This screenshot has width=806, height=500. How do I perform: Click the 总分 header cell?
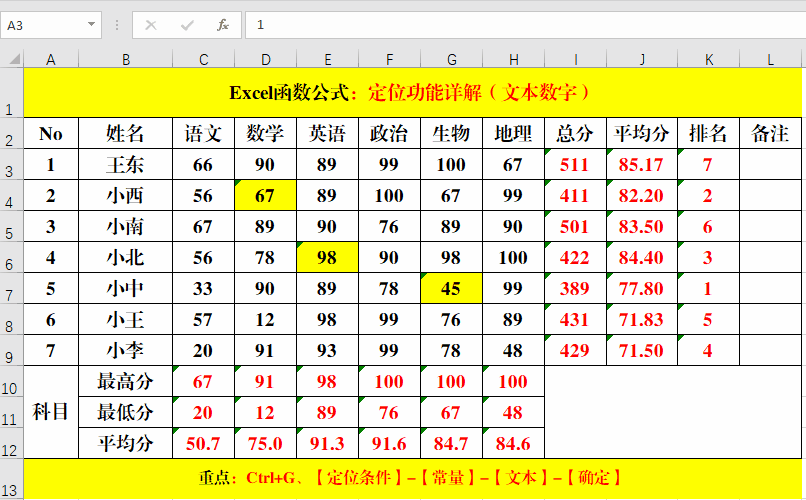575,134
